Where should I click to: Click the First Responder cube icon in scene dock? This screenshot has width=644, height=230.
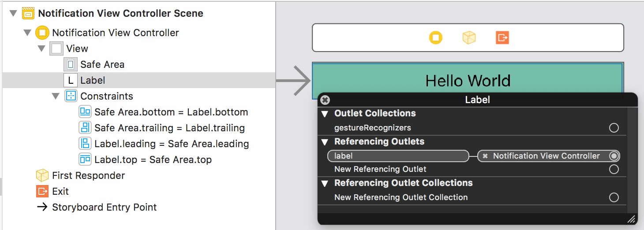pyautogui.click(x=469, y=38)
